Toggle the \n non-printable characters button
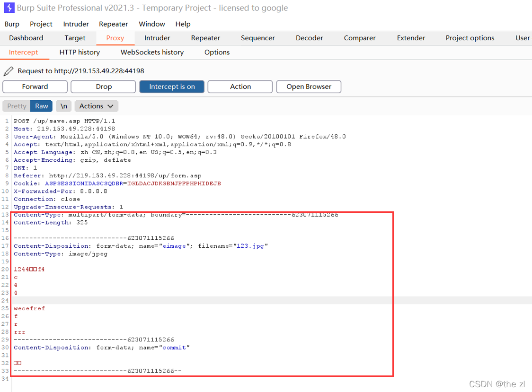Image resolution: width=532 pixels, height=392 pixels. tap(64, 106)
